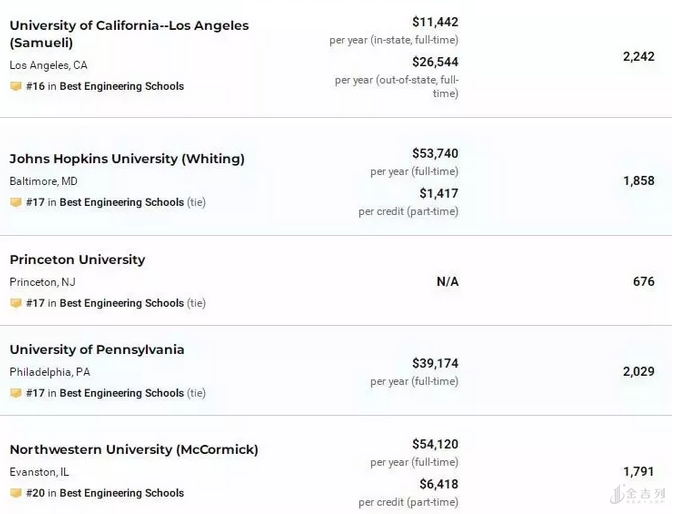The height and width of the screenshot is (514, 674).
Task: Click the badge icon next to Johns Hopkins ranking
Action: pos(16,203)
